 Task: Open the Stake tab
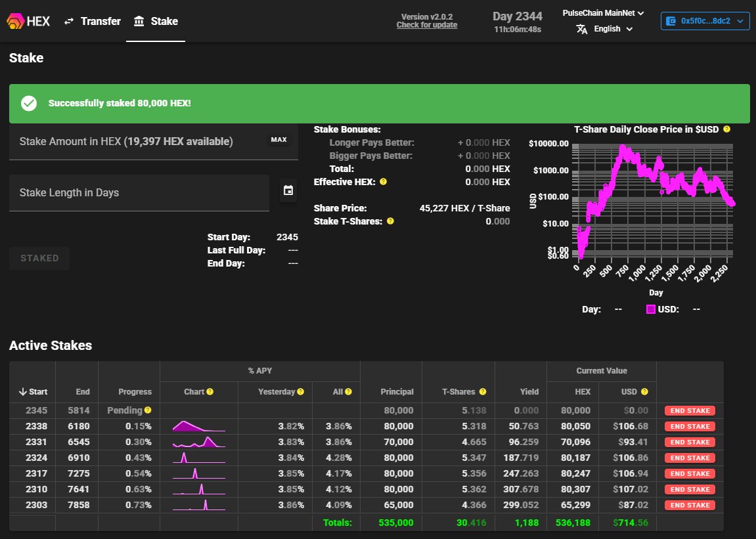click(156, 21)
